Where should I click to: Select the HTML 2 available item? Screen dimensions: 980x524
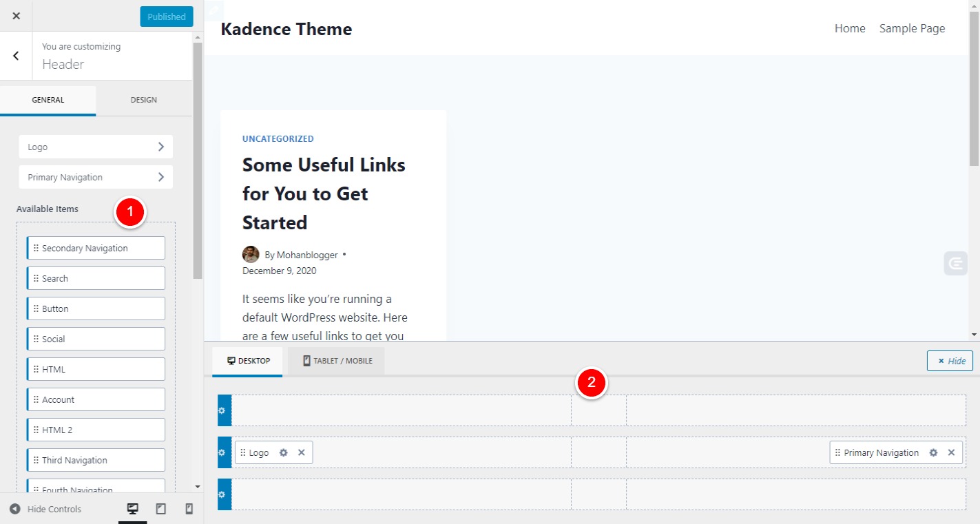pyautogui.click(x=96, y=430)
